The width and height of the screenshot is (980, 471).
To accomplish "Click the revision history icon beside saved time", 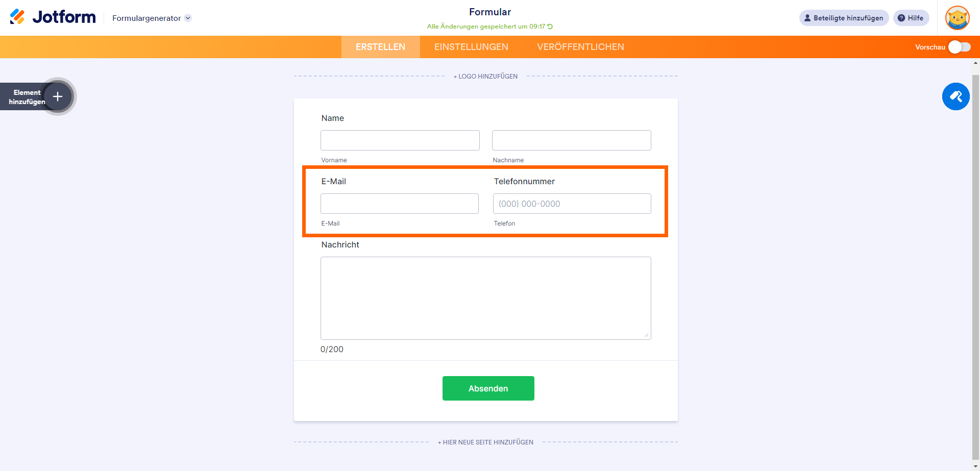I will pyautogui.click(x=550, y=27).
